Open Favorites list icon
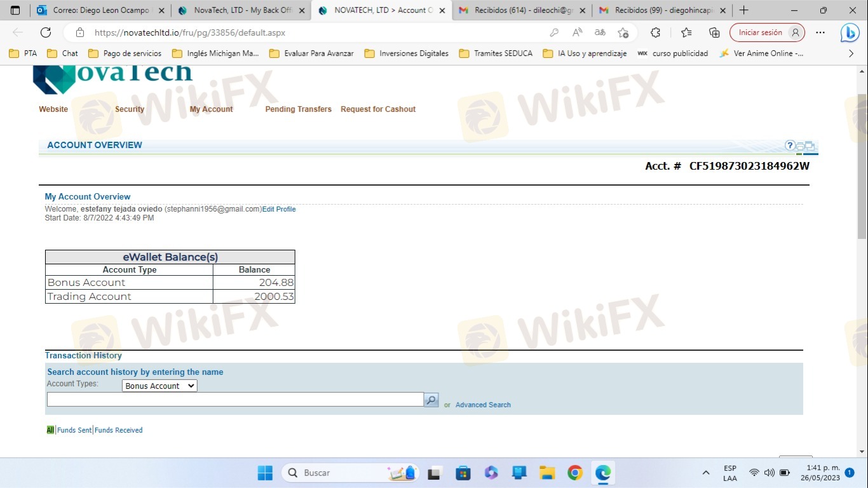Screen dimensions: 868x488 tap(686, 32)
